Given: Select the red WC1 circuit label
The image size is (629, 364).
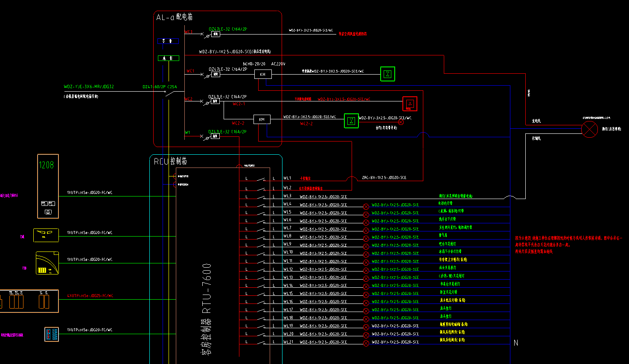Looking at the screenshot, I should (190, 71).
